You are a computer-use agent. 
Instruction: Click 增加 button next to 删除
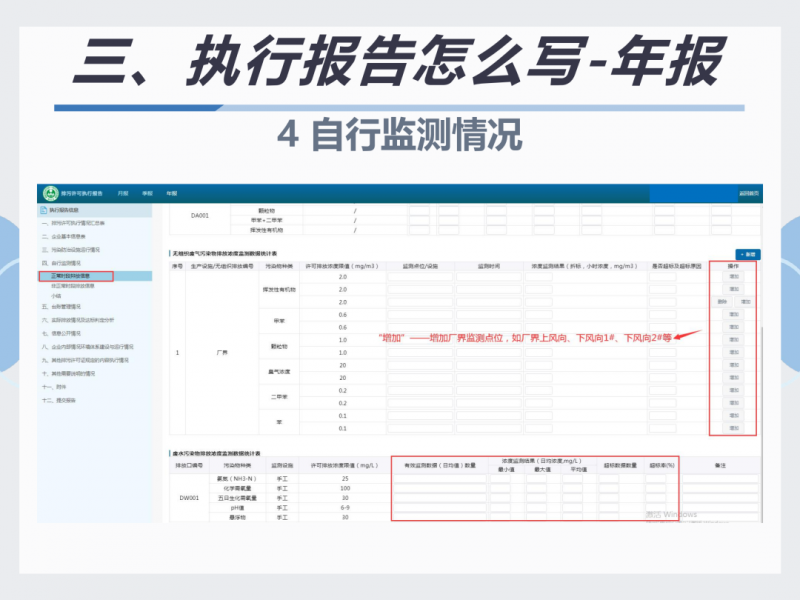745,302
